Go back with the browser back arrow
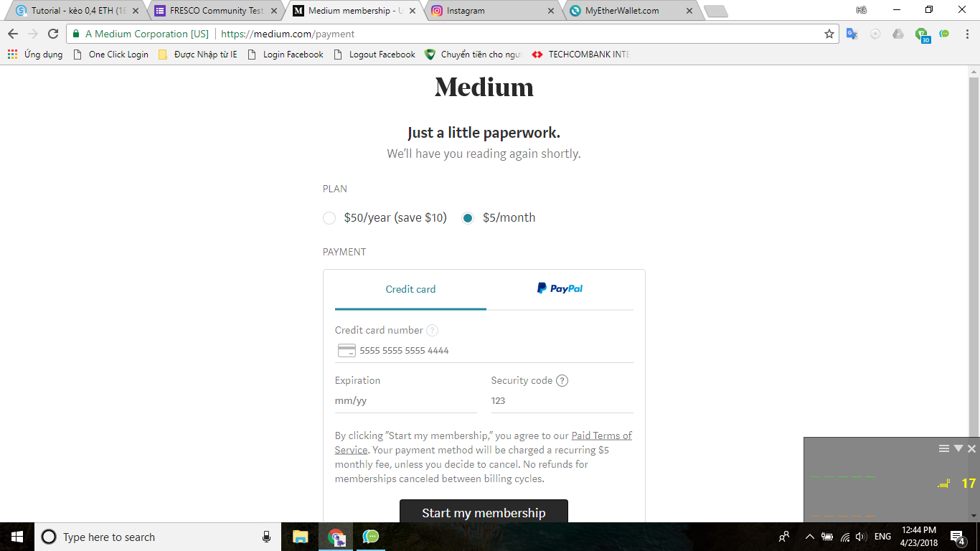980x551 pixels. click(x=13, y=34)
